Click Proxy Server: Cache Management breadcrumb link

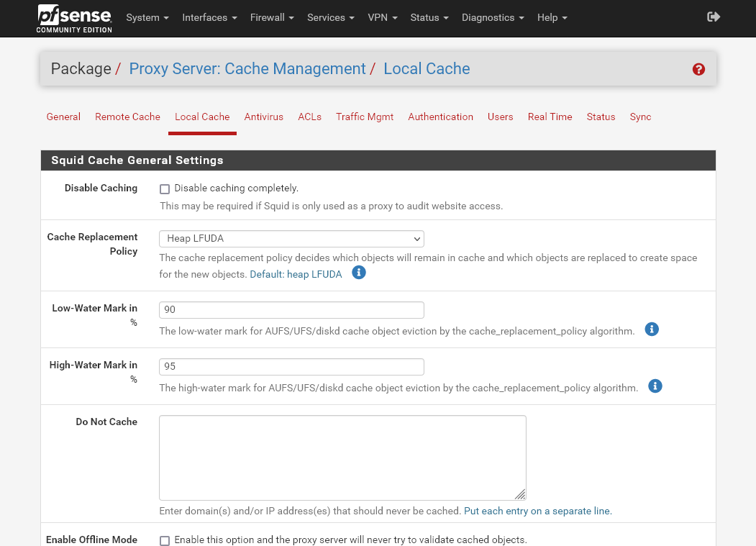click(247, 69)
